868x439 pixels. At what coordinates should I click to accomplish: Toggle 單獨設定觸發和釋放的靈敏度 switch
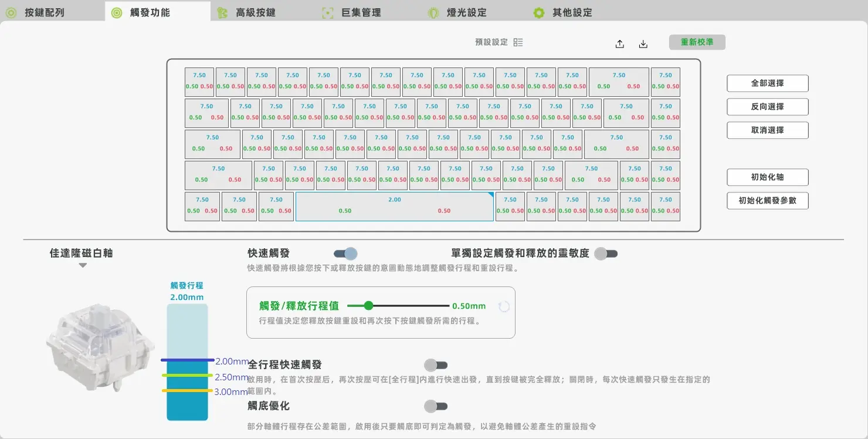(606, 254)
